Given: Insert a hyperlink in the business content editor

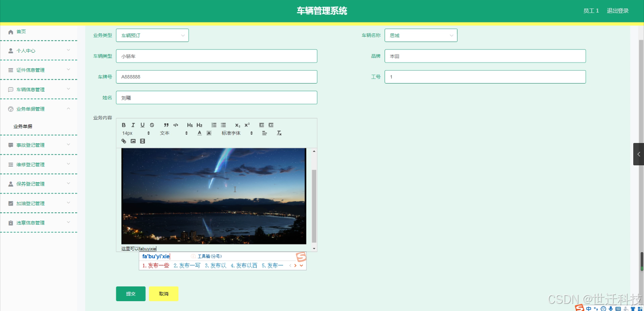Looking at the screenshot, I should coord(123,141).
